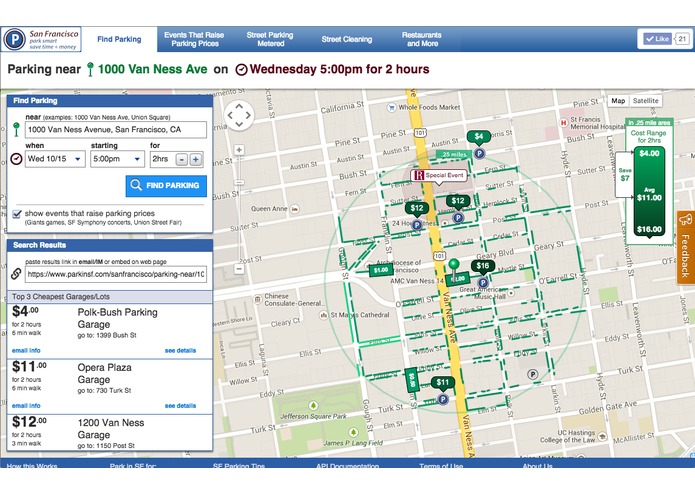The width and height of the screenshot is (695, 494).
Task: Click the St Mary's Cathedral map icon
Action: [324, 315]
